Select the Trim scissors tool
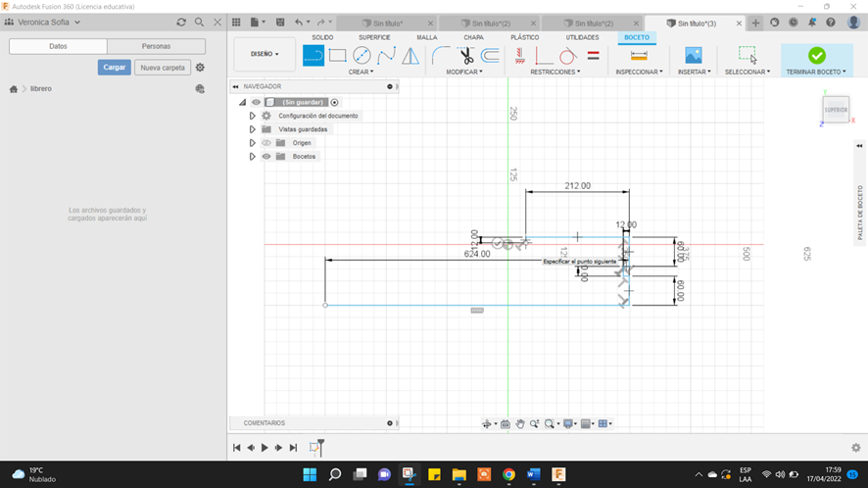This screenshot has height=488, width=868. pos(466,56)
